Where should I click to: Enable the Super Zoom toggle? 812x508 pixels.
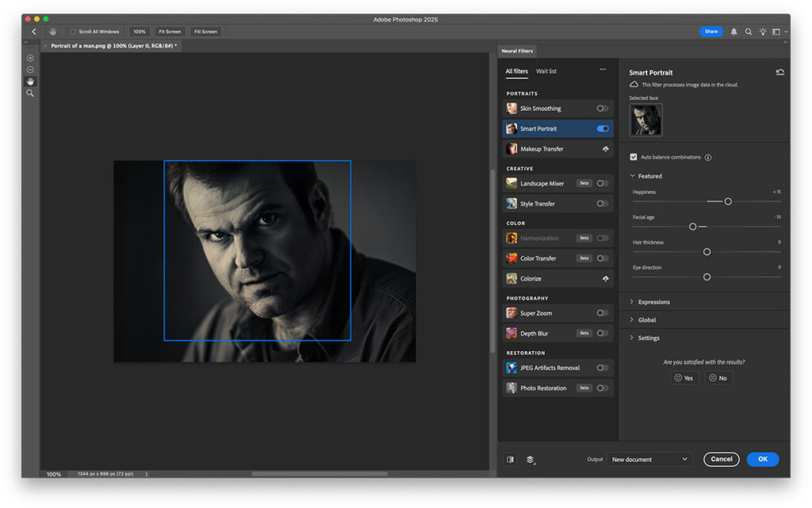[x=603, y=313]
